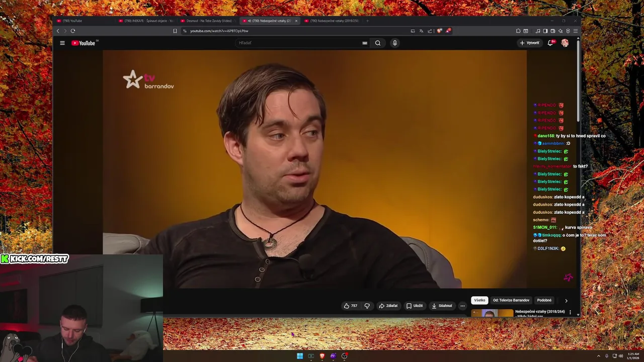Switch to Desmod Na Tebe Závisí tab
Viewport: 644px width, 362px height.
point(209,21)
